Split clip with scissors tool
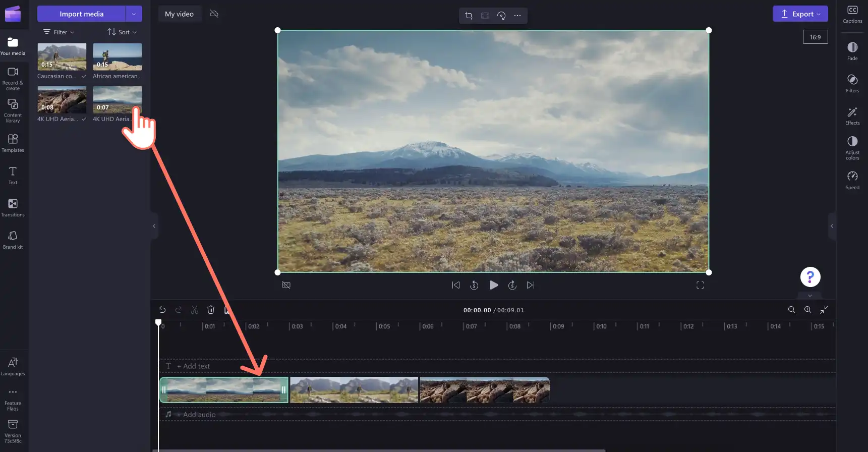Image resolution: width=868 pixels, height=452 pixels. 195,310
